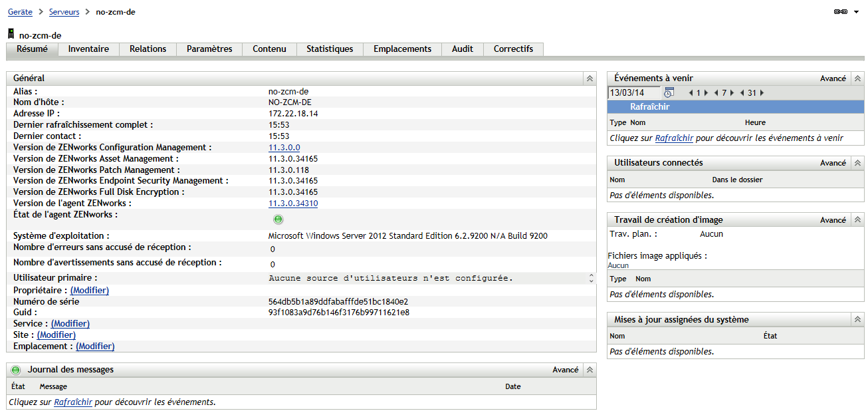Click Rafraîchir link in Journal des messages
This screenshot has width=868, height=413.
73,402
